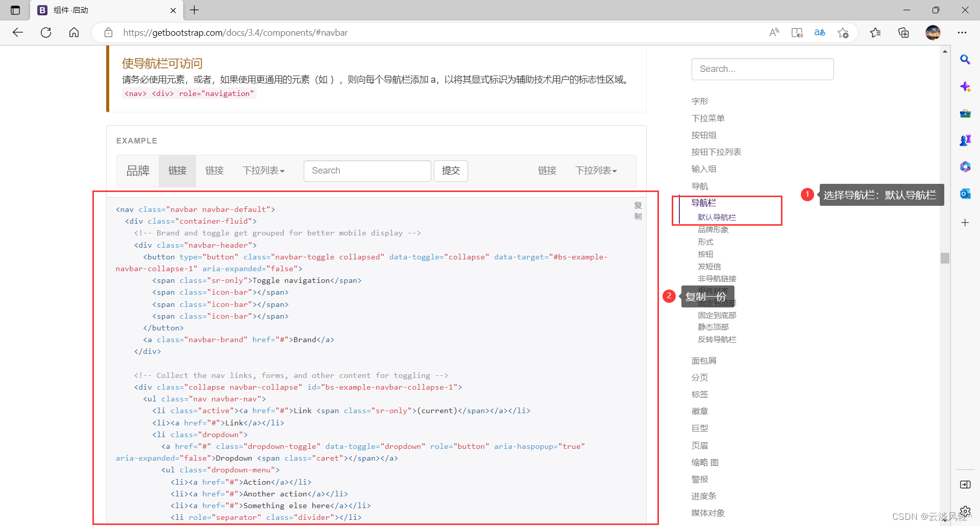Select 品牌形象 subsection link

(713, 229)
